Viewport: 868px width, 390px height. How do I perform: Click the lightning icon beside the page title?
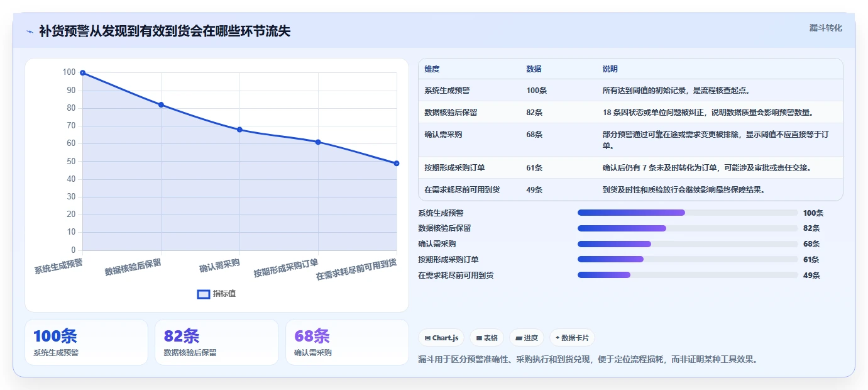click(30, 31)
